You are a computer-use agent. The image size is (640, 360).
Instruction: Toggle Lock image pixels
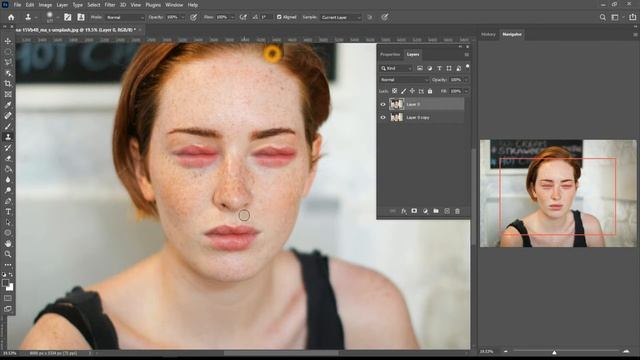pyautogui.click(x=403, y=91)
